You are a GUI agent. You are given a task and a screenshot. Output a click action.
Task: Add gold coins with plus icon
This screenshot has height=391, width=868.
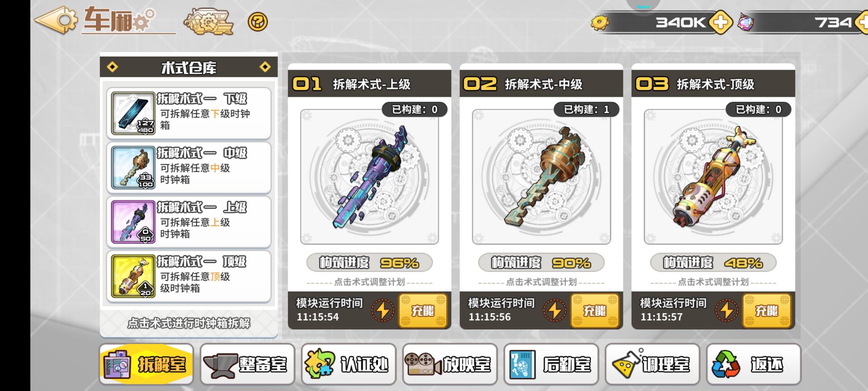(x=721, y=22)
